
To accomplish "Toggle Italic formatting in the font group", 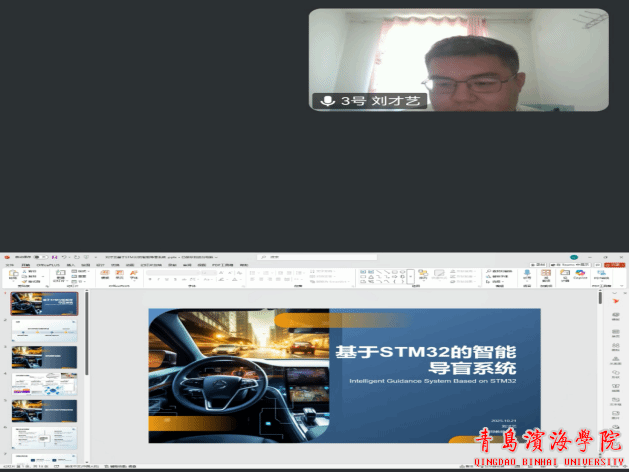I will click(161, 281).
